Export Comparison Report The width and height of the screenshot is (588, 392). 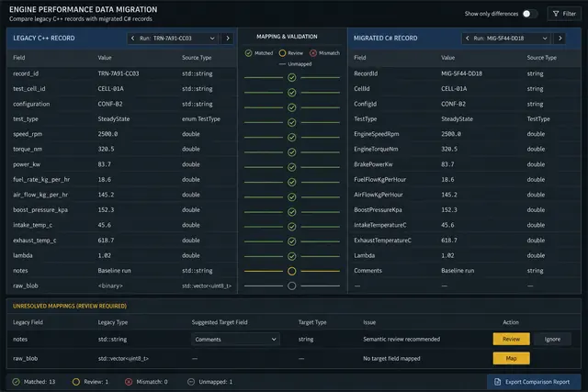534,382
